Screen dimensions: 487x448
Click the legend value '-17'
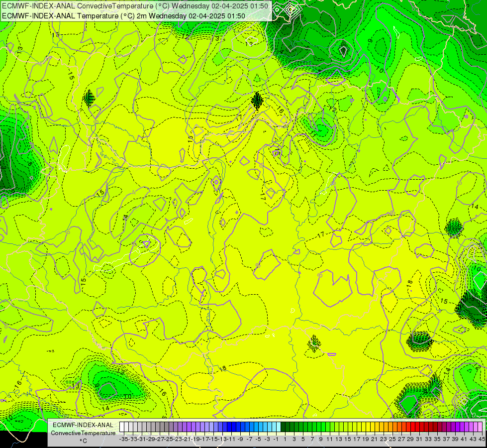click(x=204, y=440)
